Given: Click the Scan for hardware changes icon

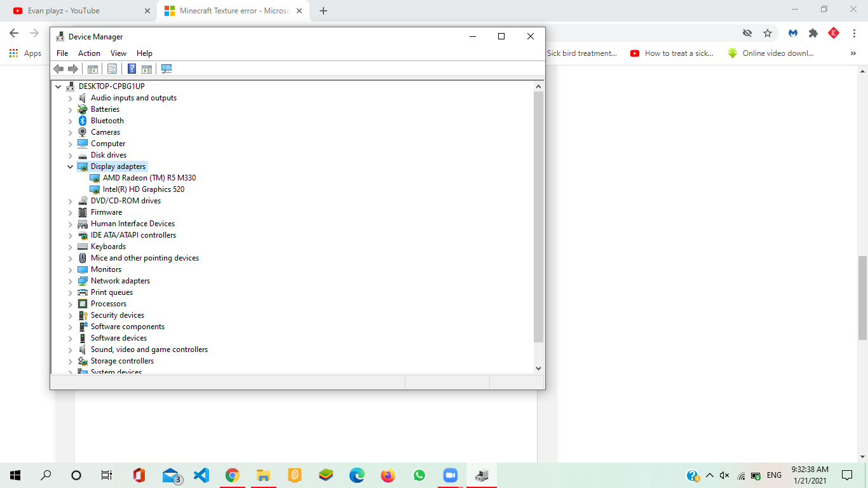Looking at the screenshot, I should click(166, 69).
